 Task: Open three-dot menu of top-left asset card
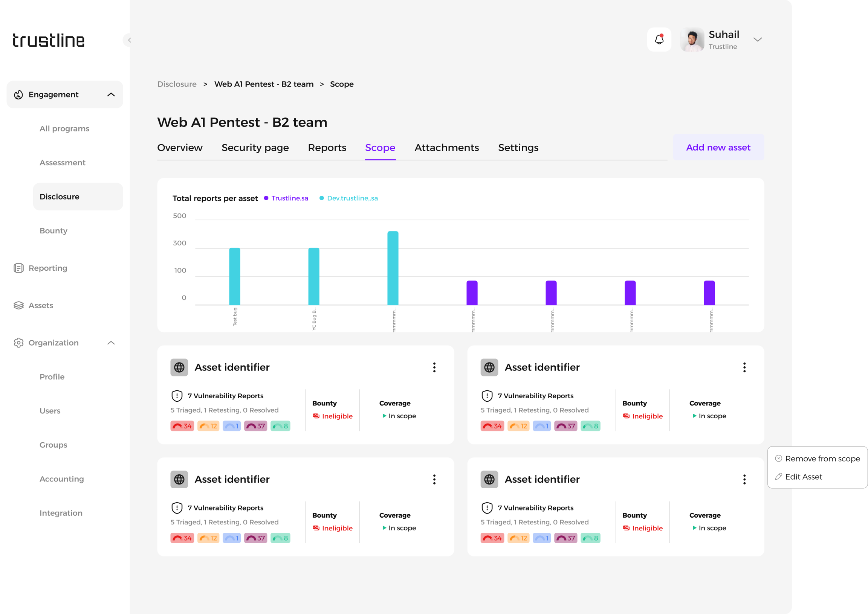[x=434, y=367]
